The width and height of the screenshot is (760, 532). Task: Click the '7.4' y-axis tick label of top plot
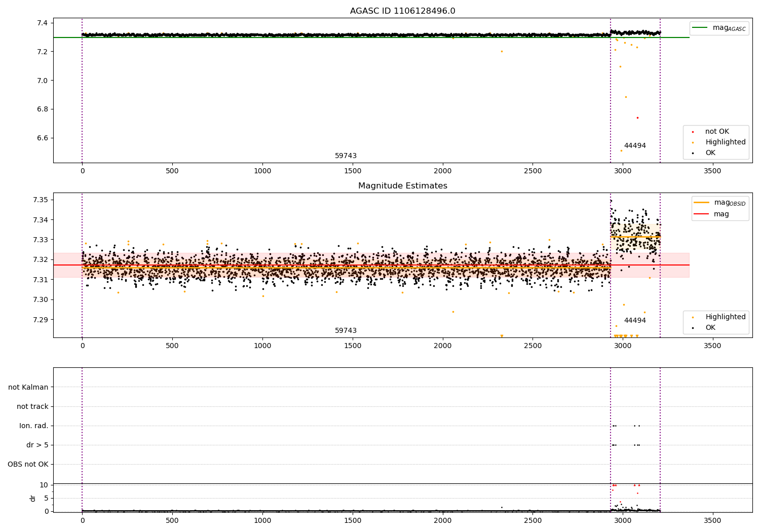[42, 23]
